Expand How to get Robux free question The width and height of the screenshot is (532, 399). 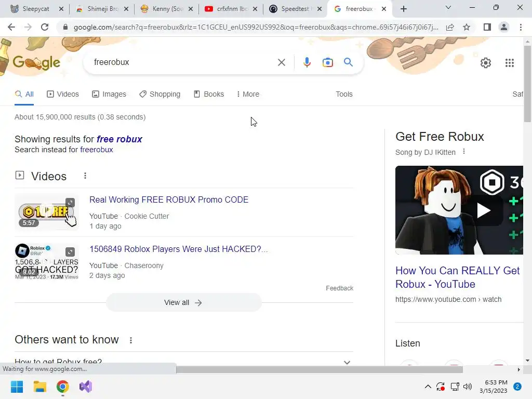click(183, 362)
